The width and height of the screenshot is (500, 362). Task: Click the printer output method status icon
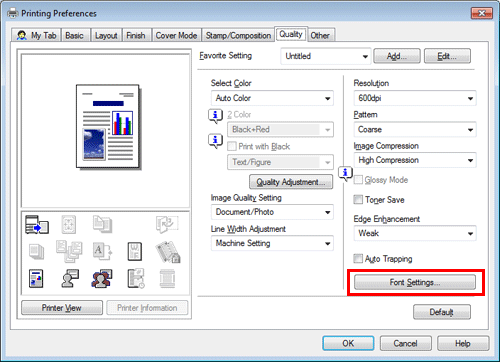[x=37, y=225]
